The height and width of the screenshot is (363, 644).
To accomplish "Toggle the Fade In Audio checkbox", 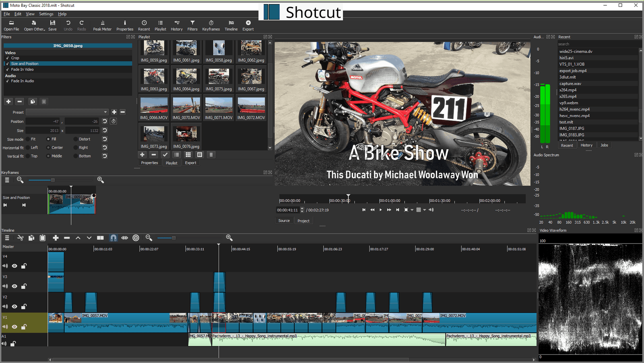I will [x=7, y=81].
